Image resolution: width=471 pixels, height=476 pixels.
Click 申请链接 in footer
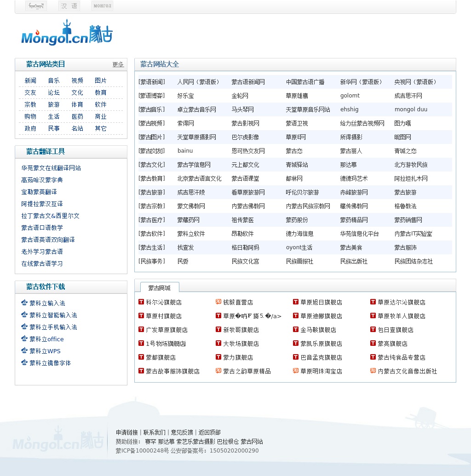coord(126,432)
